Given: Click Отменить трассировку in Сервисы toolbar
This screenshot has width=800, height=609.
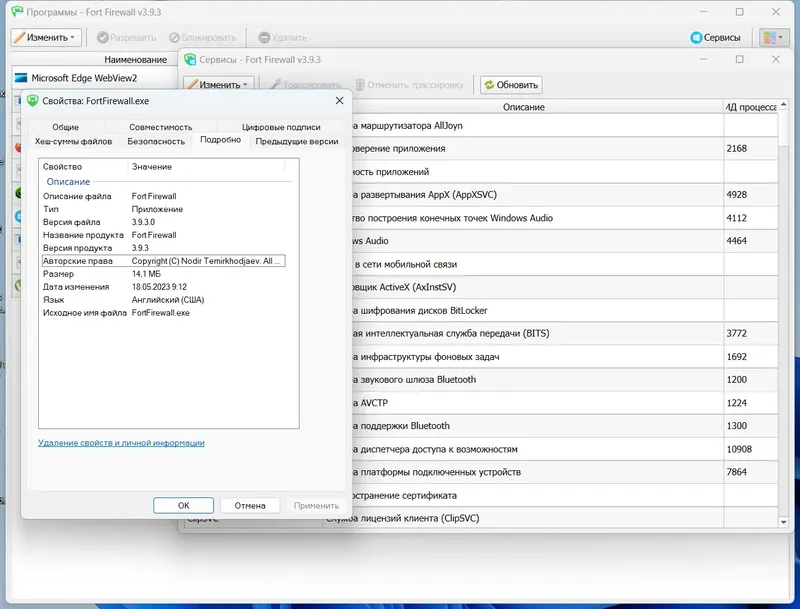Looking at the screenshot, I should coord(409,85).
